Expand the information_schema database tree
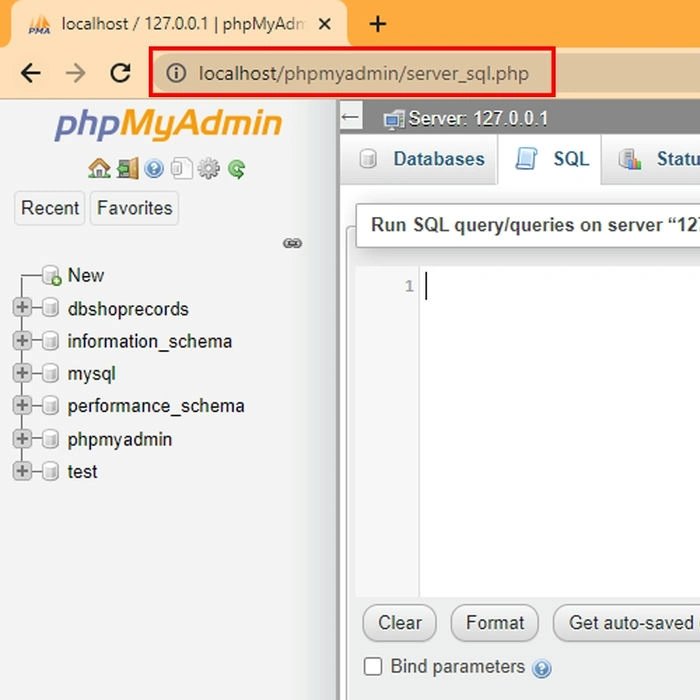This screenshot has width=700, height=700. pos(22,340)
